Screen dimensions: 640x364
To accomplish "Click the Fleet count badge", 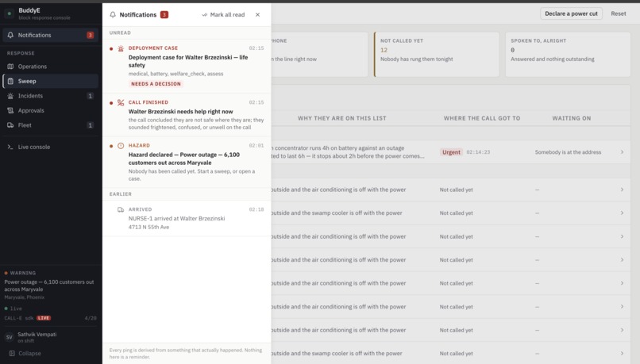I will (x=91, y=125).
